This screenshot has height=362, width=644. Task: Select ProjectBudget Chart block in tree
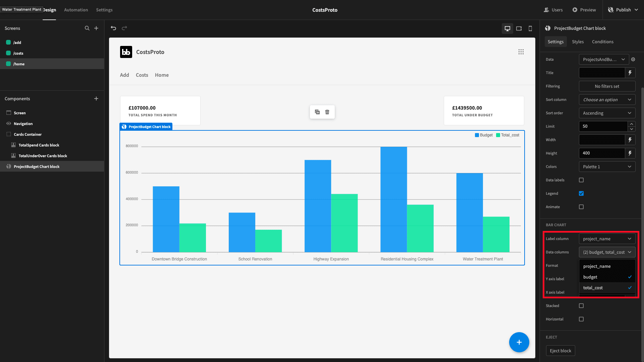(x=52, y=167)
